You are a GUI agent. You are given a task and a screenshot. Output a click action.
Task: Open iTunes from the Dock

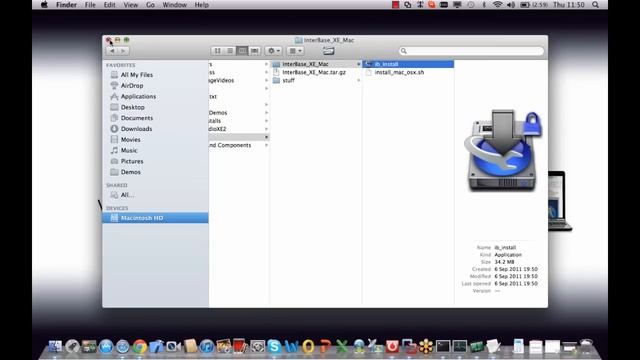point(207,347)
